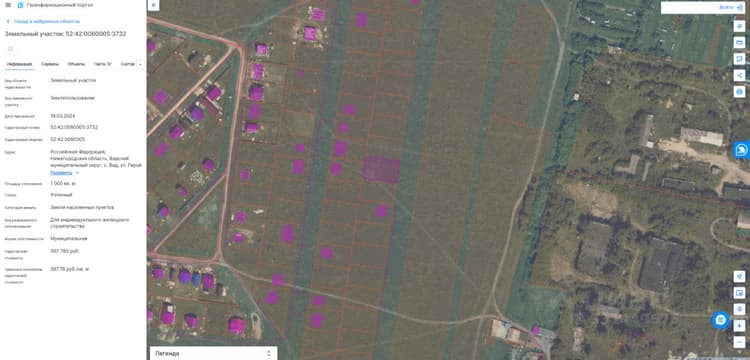Zoom out the map with the minus button
This screenshot has height=360, width=750.
pos(739,341)
